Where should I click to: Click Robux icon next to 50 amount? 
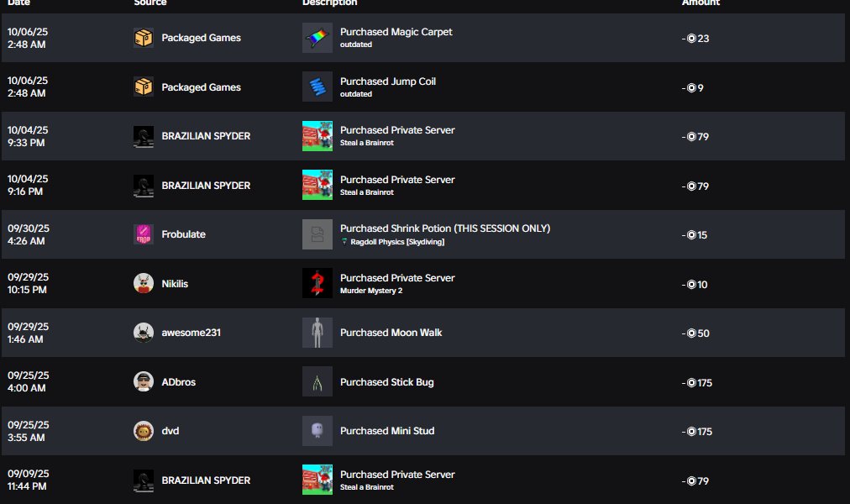point(691,333)
